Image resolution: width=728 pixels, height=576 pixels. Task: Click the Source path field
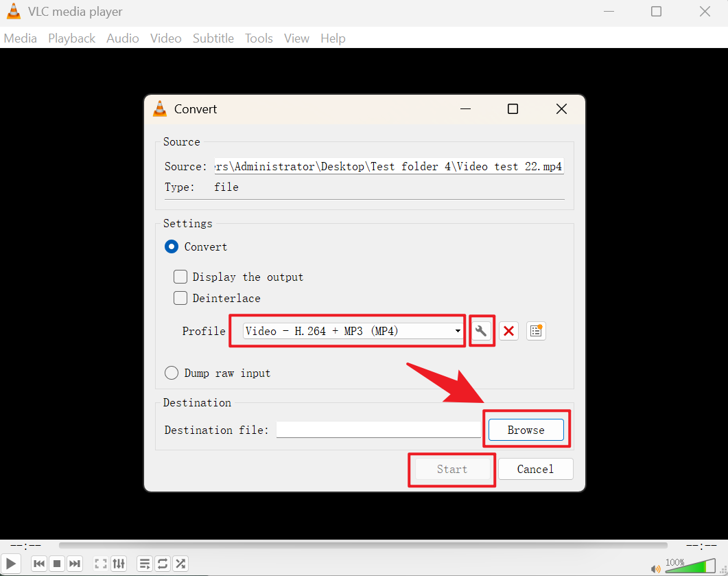pos(389,166)
